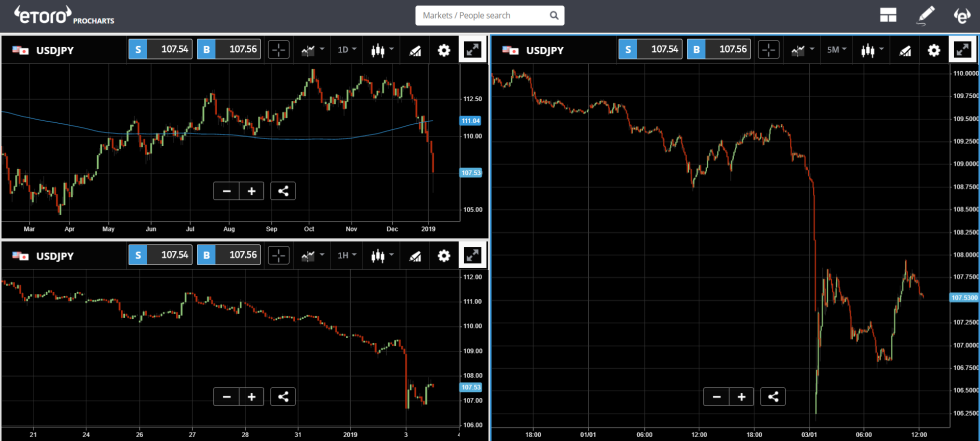This screenshot has width=980, height=441.
Task: Click Sell 107.54 button on 1D chart
Action: [162, 50]
